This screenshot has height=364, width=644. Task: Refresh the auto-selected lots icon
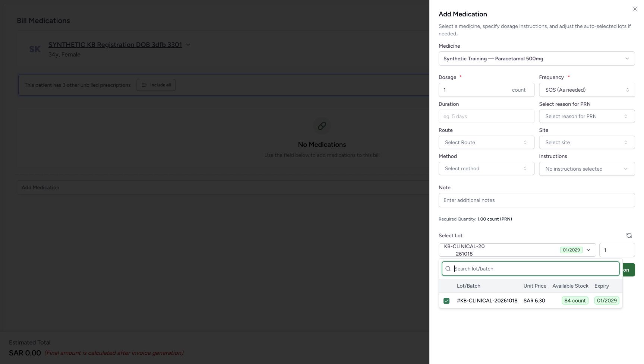(x=629, y=235)
